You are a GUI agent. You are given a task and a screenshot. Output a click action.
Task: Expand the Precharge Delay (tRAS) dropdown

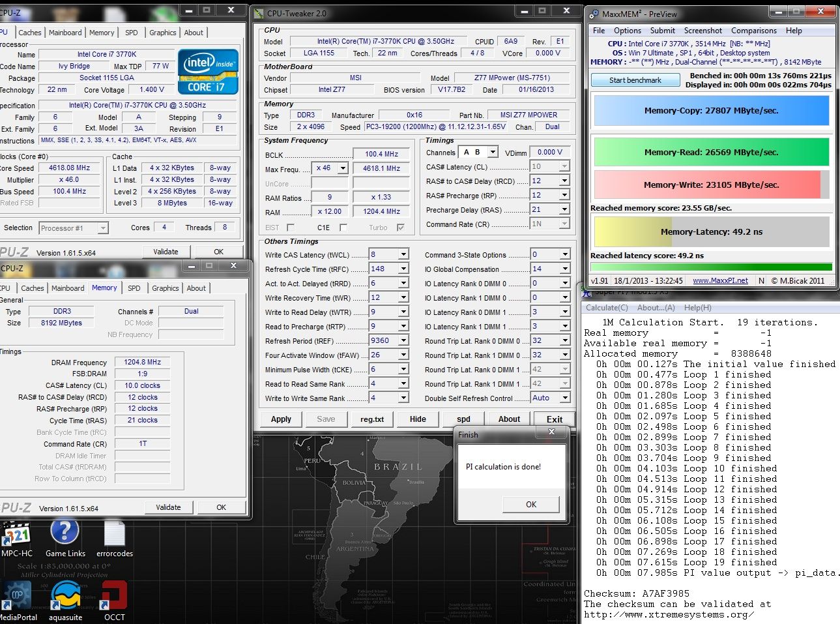click(564, 209)
